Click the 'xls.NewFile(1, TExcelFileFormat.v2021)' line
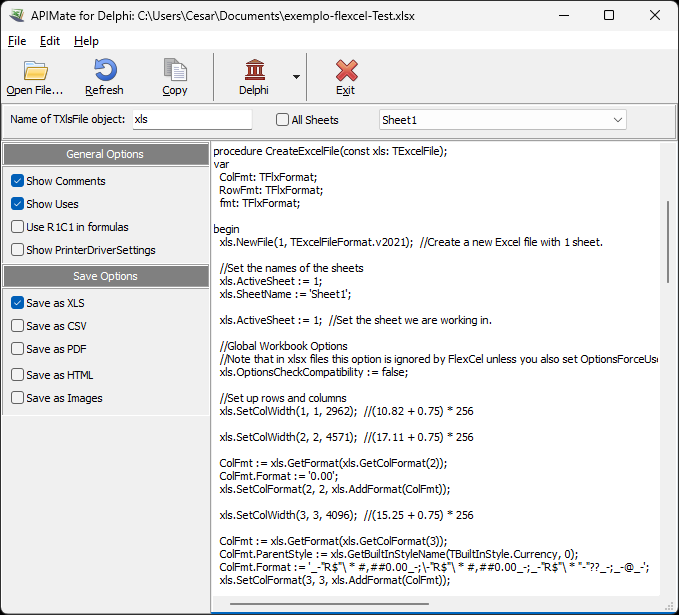679x615 pixels. coord(316,242)
